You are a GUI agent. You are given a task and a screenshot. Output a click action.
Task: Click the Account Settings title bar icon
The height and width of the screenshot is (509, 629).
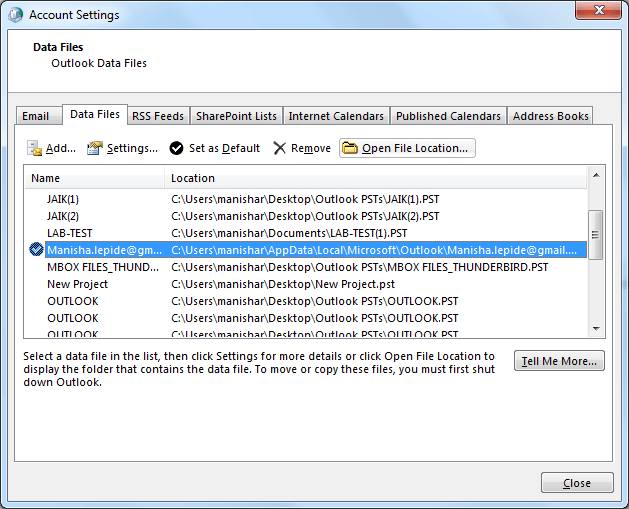(x=15, y=15)
